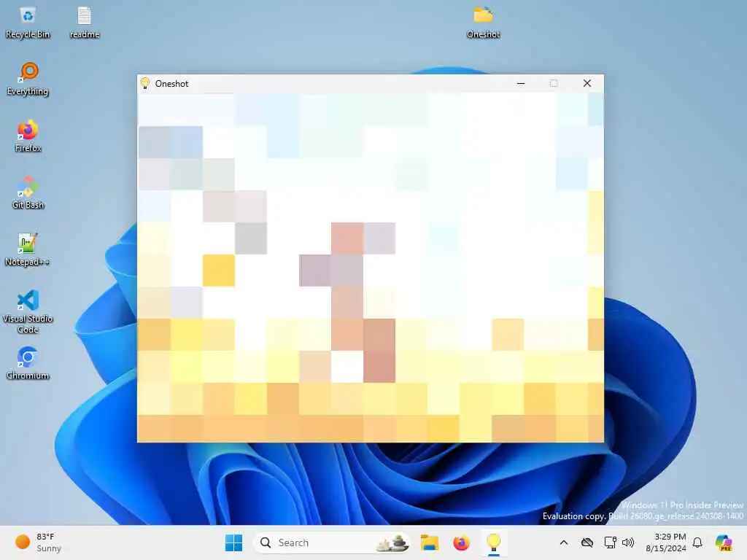Select the Git Bash desktop shortcut
The image size is (747, 560).
[28, 192]
